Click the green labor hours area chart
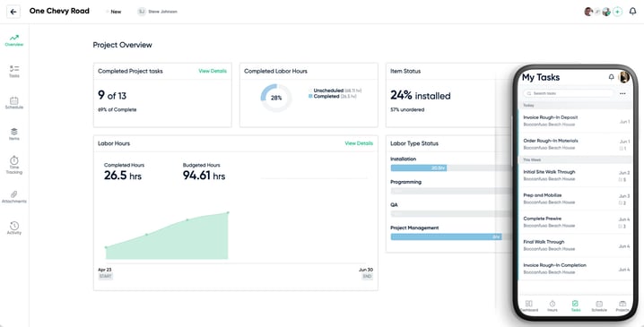 pos(167,237)
